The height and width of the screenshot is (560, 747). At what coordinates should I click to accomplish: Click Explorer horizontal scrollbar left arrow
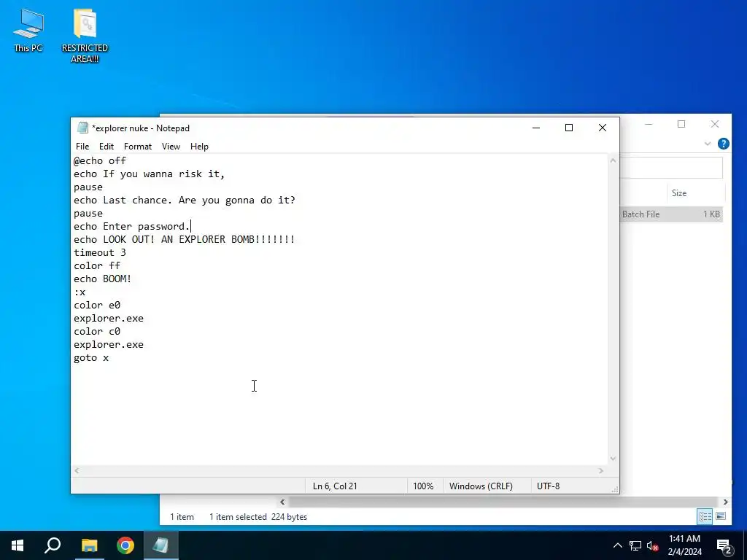tap(282, 502)
